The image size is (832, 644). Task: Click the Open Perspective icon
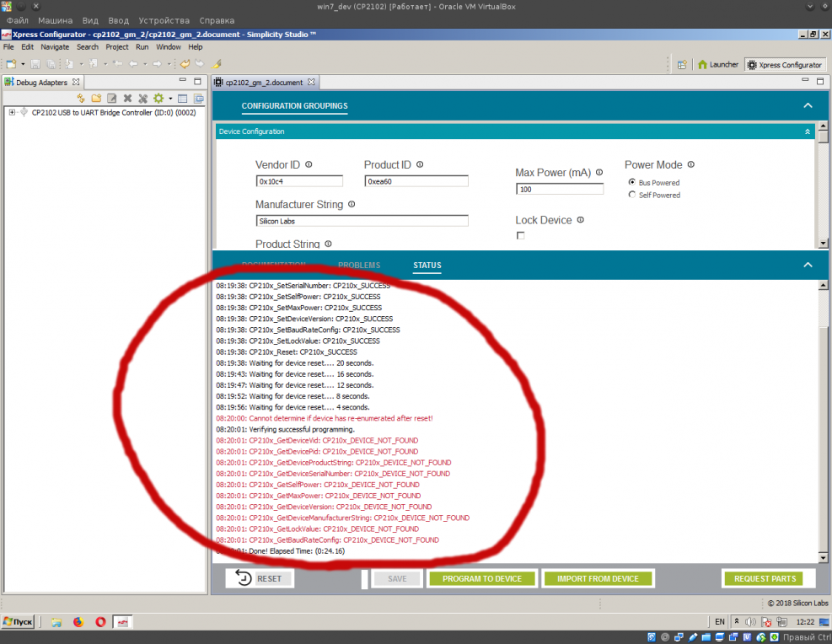(681, 65)
